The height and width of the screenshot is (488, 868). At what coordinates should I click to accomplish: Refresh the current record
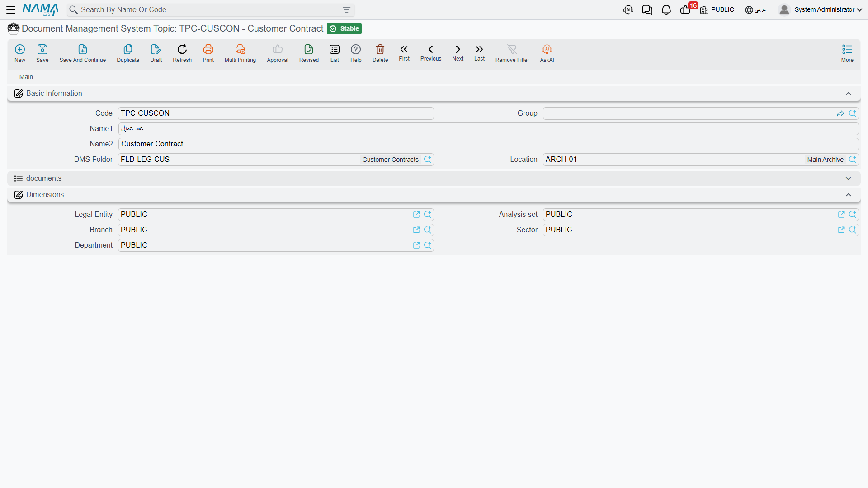pos(182,53)
